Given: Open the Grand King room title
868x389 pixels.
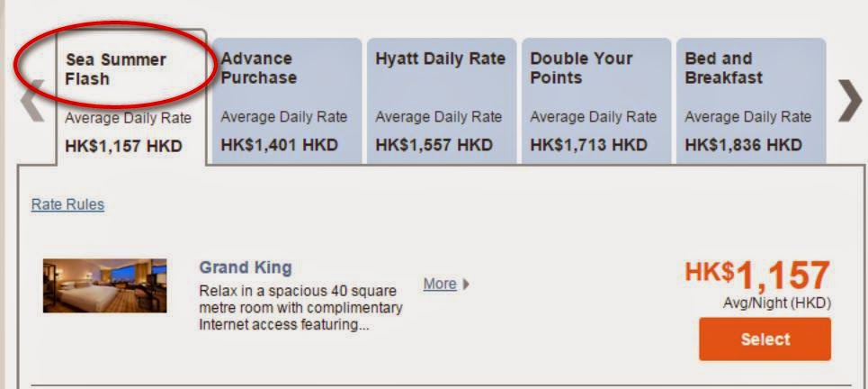Looking at the screenshot, I should (x=245, y=267).
